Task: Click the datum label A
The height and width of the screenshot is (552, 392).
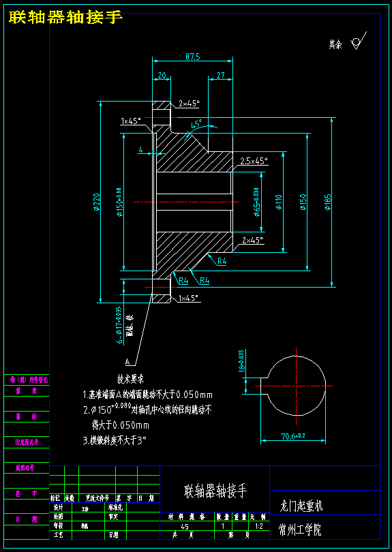Action: point(127,362)
